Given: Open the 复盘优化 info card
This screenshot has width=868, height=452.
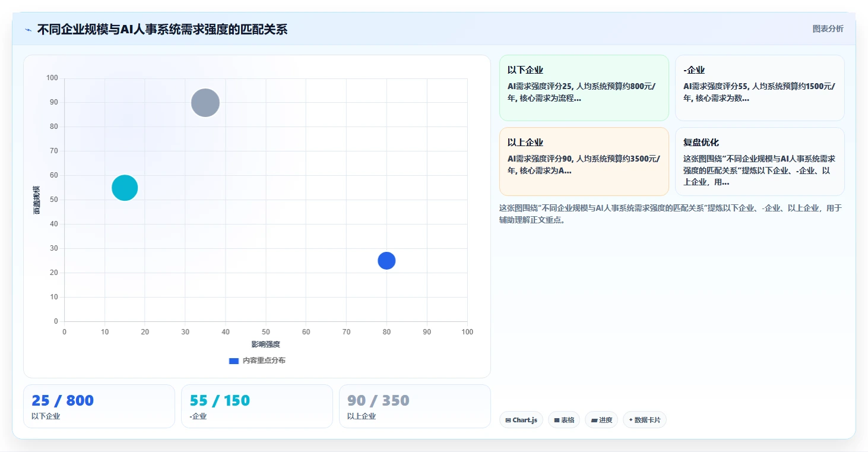Looking at the screenshot, I should (x=760, y=162).
